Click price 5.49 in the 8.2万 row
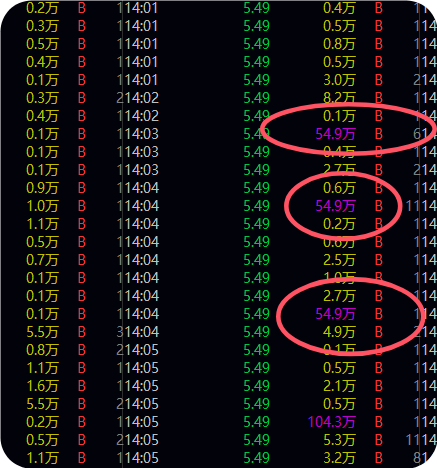The width and height of the screenshot is (437, 468). click(x=256, y=98)
